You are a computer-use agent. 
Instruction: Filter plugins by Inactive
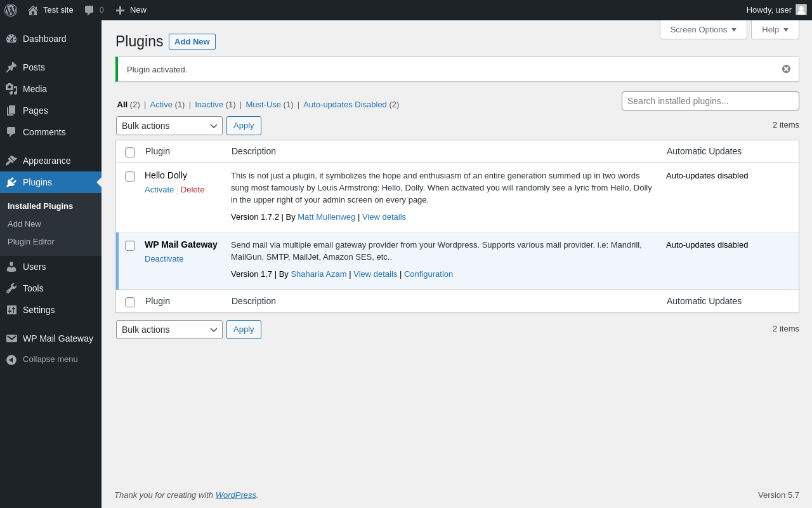(209, 105)
